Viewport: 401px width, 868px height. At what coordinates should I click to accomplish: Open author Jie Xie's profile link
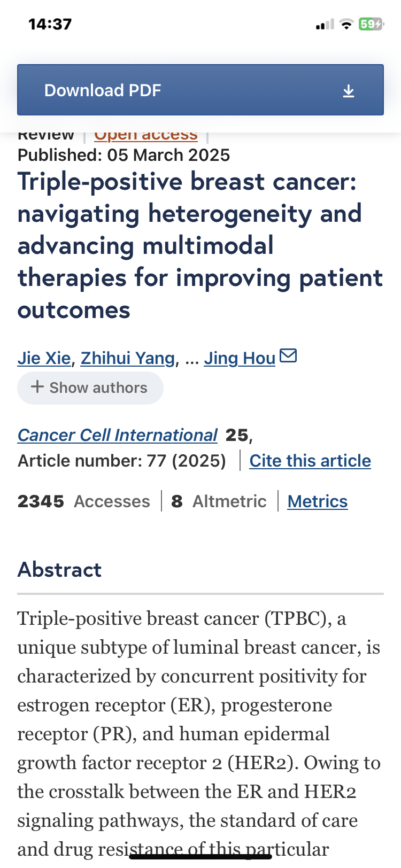(44, 358)
